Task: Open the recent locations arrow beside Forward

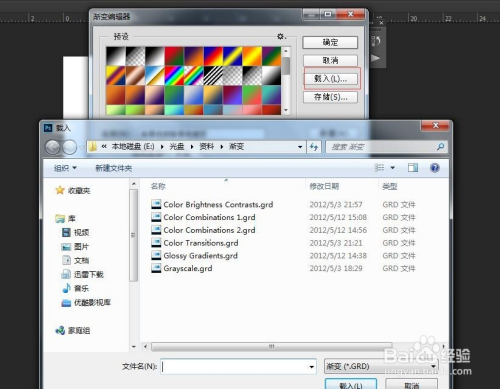Action: [82, 147]
